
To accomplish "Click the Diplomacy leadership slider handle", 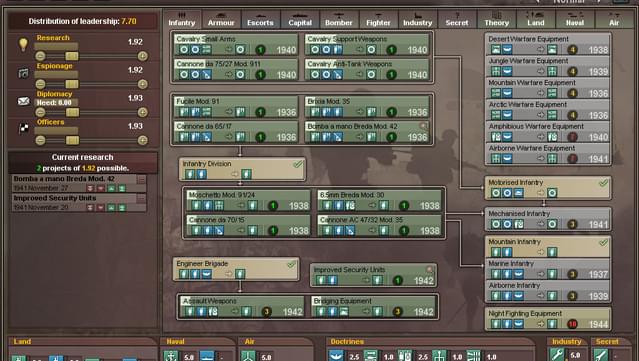I will tap(72, 112).
